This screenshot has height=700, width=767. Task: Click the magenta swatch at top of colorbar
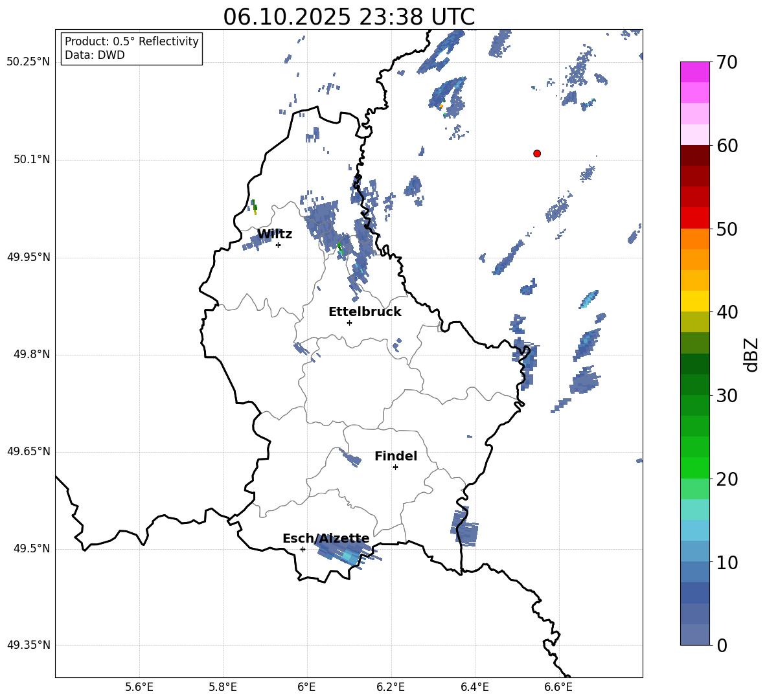coord(695,72)
